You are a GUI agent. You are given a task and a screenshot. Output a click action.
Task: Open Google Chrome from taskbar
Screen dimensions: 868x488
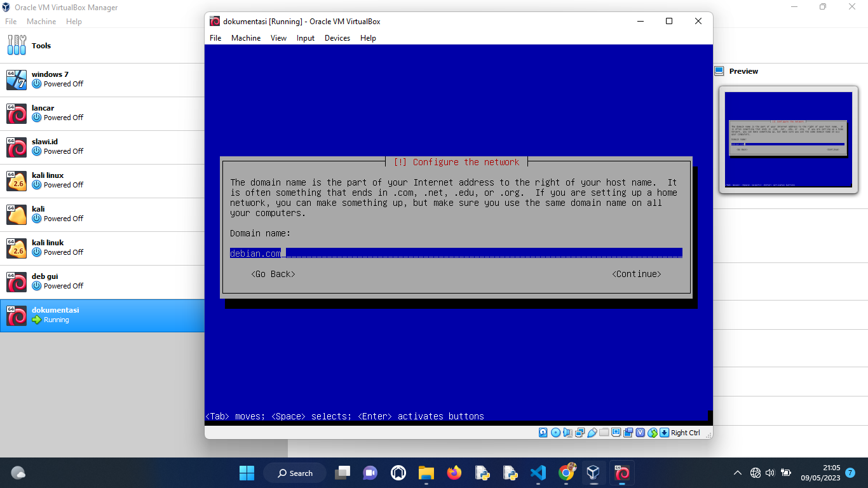(566, 472)
